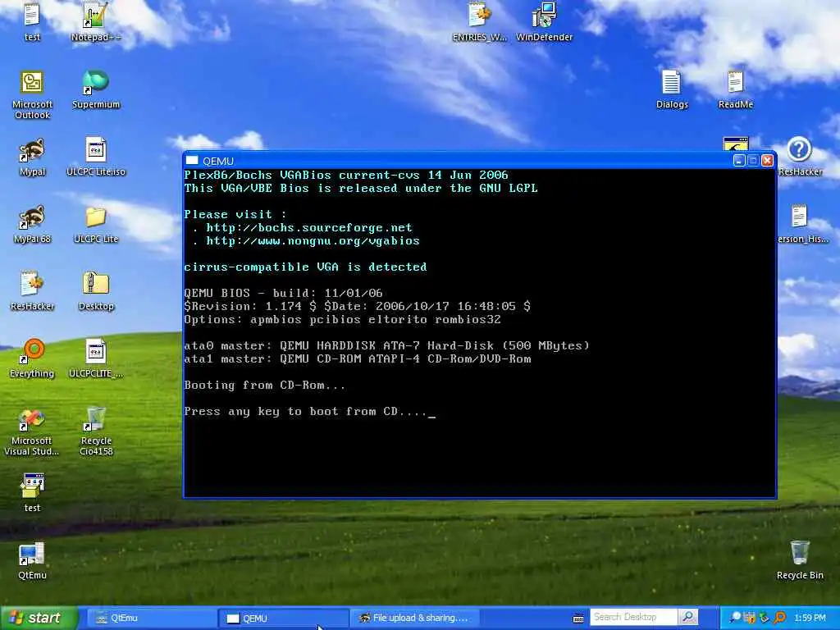Viewport: 840px width, 630px height.
Task: Click the 'cirrus-compatible VGA is detected' line
Action: [x=305, y=267]
